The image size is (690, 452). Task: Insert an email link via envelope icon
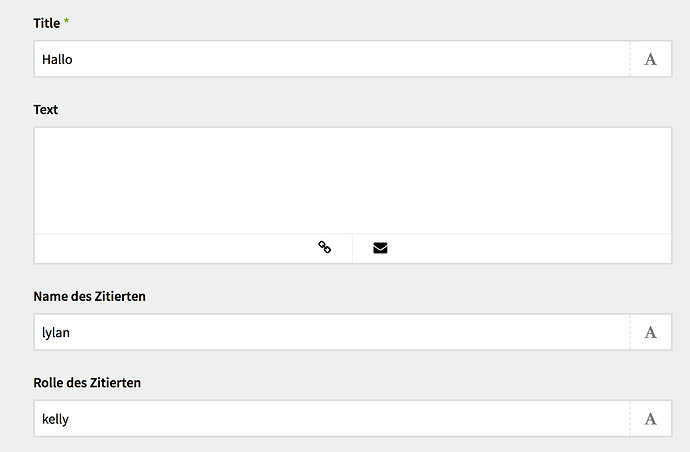380,248
